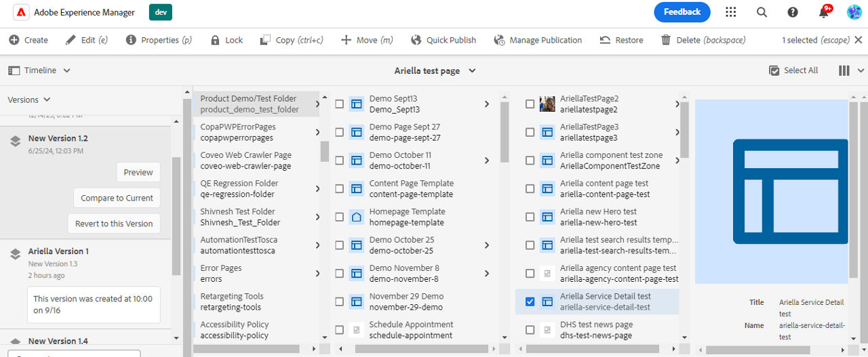The width and height of the screenshot is (868, 357).
Task: Open the solutions grid switcher
Action: point(730,12)
